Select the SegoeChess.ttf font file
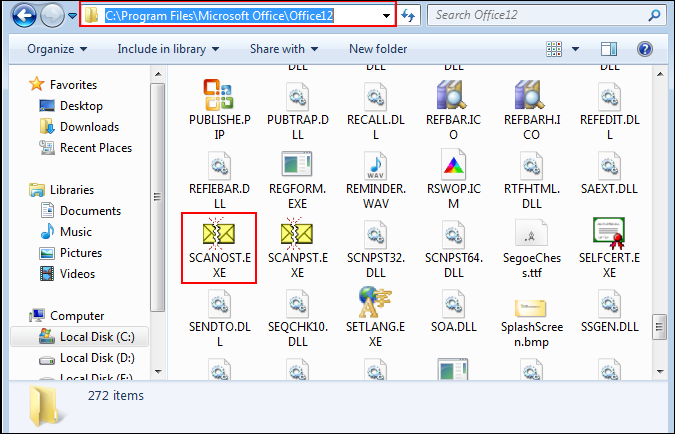The width and height of the screenshot is (675, 434). click(x=532, y=248)
